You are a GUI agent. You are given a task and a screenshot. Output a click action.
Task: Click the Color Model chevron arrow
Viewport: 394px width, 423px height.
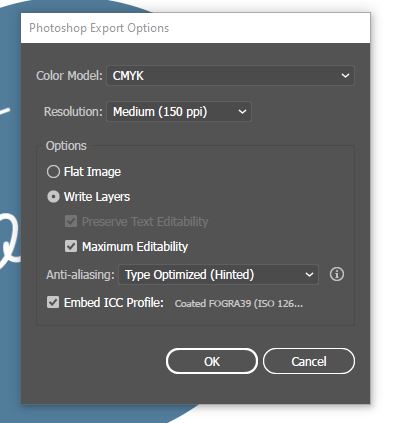tap(345, 76)
